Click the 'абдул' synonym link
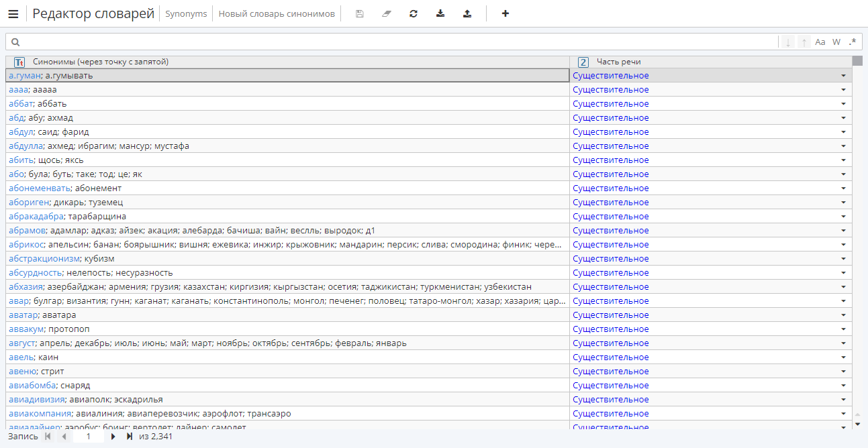The width and height of the screenshot is (868, 448). pos(21,132)
